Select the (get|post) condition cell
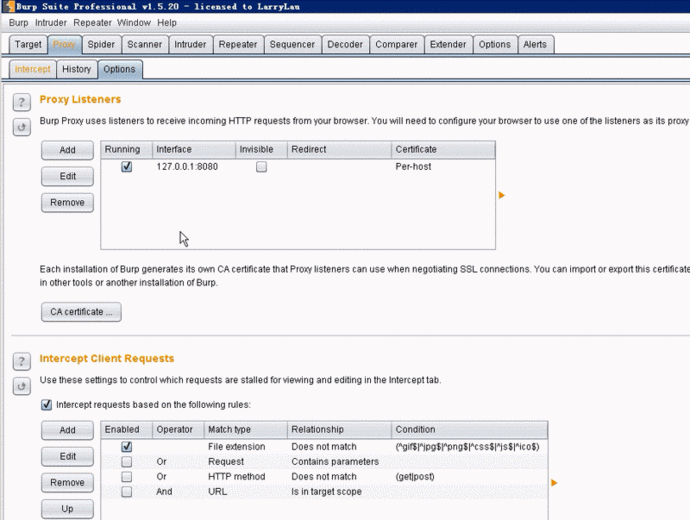690x520 pixels. [415, 476]
